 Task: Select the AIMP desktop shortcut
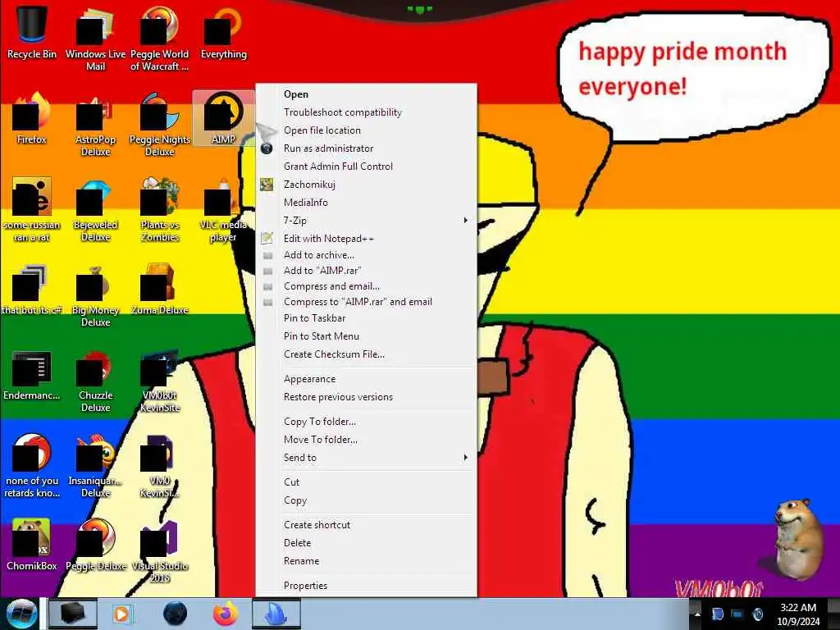(223, 119)
